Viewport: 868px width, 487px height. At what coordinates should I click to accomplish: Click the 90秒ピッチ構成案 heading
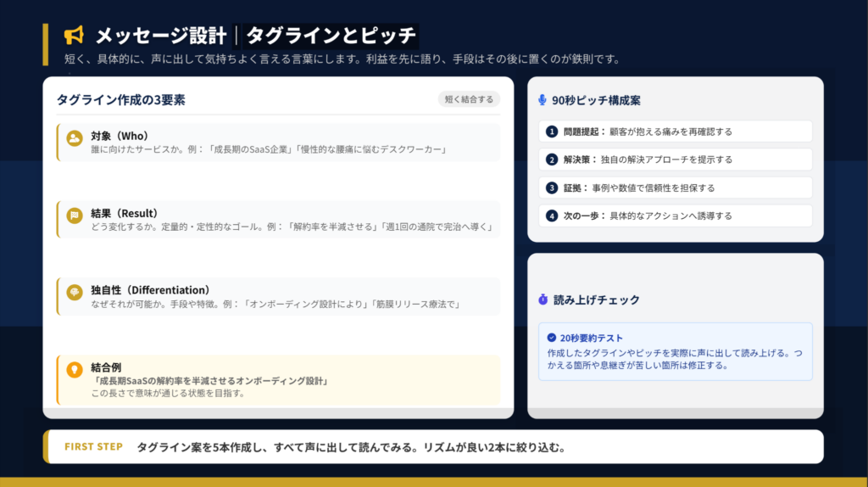596,100
